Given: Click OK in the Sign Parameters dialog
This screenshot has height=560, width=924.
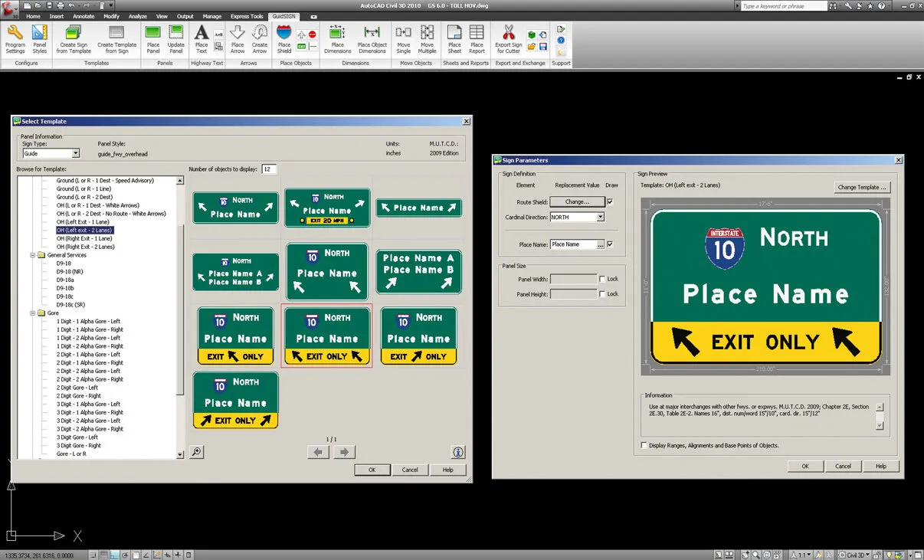Looking at the screenshot, I should click(805, 466).
